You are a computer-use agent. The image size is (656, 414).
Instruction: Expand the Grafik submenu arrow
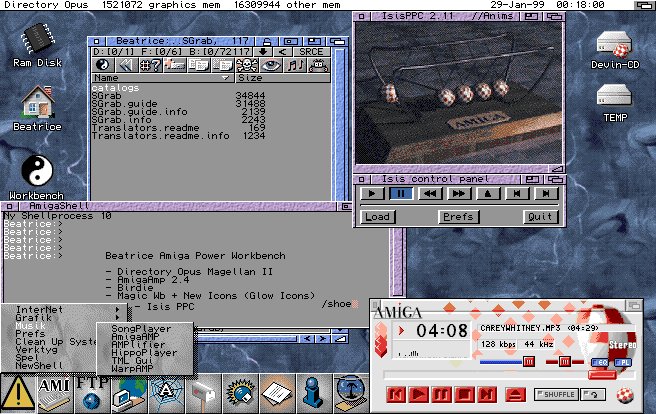click(x=120, y=319)
